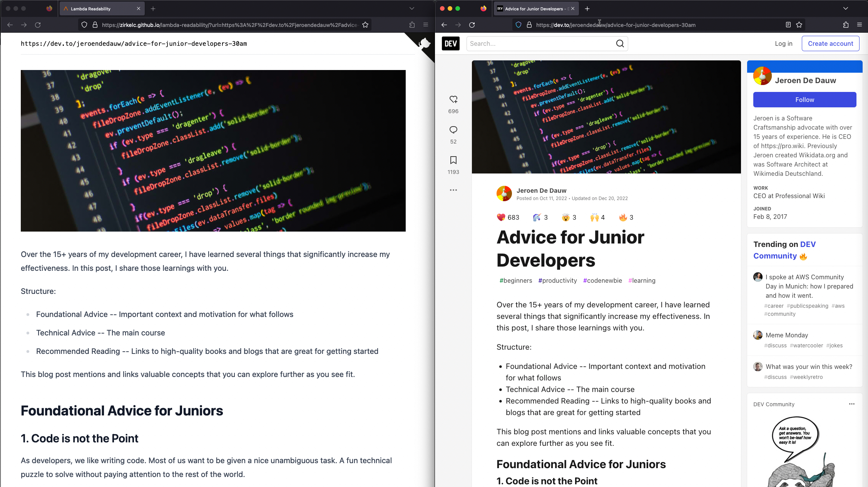The image size is (868, 487).
Task: Reload the dev.to page
Action: 472,25
